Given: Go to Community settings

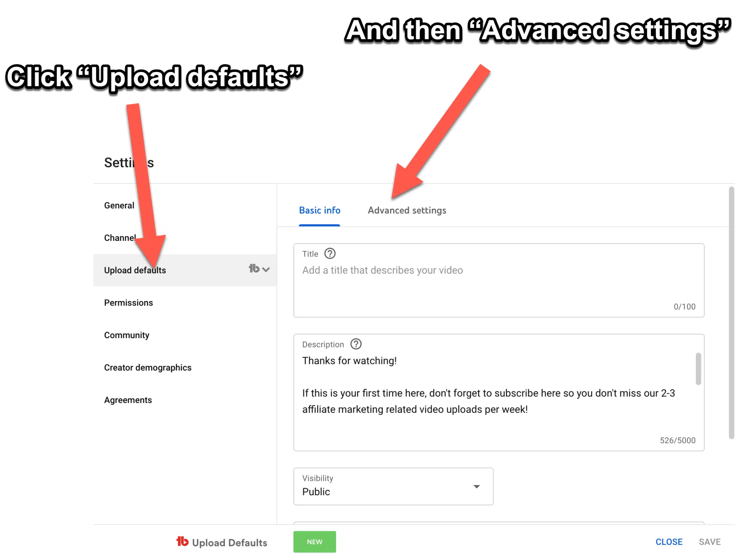Looking at the screenshot, I should [x=127, y=335].
